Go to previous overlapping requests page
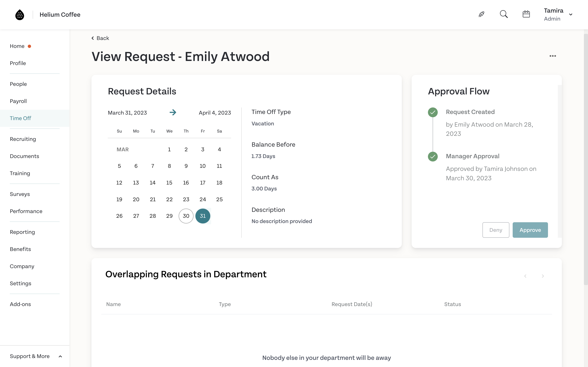This screenshot has width=588, height=367. pyautogui.click(x=525, y=276)
